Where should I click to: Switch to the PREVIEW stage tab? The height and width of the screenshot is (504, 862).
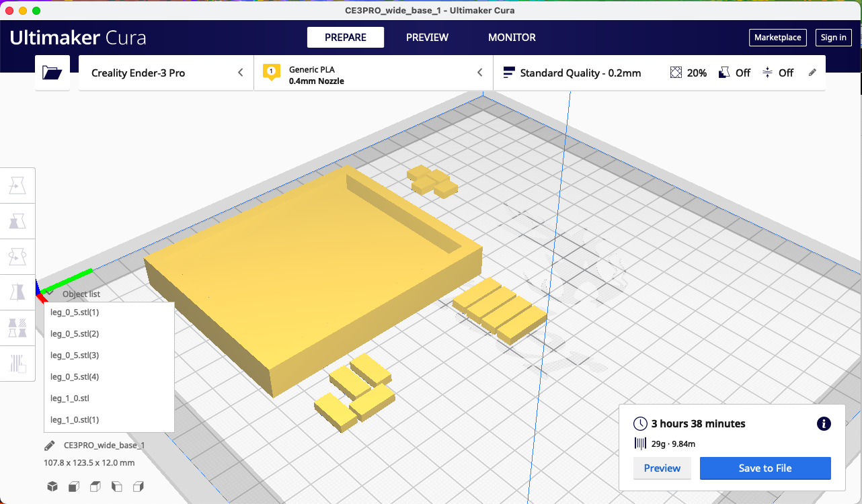[x=427, y=38]
